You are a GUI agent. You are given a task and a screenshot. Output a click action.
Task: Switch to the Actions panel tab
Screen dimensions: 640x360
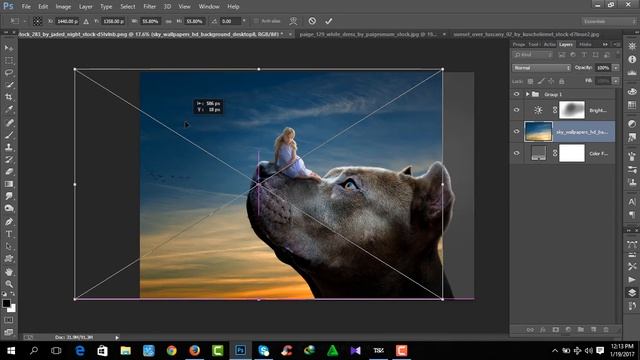549,44
